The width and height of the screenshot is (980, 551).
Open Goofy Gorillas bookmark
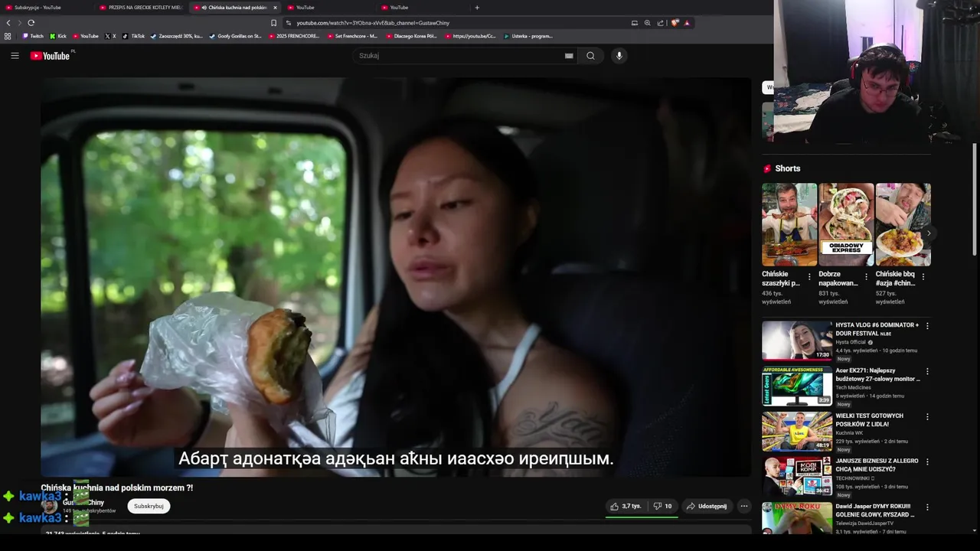(x=236, y=36)
